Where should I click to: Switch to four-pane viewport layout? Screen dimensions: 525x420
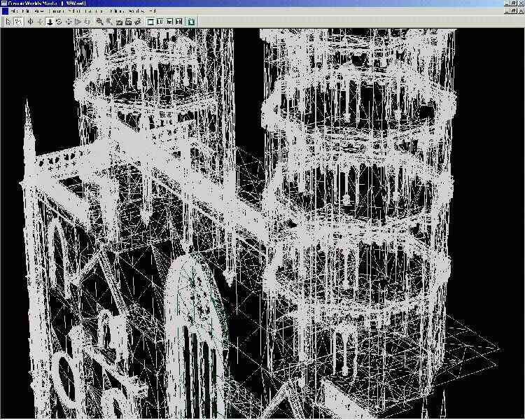180,22
